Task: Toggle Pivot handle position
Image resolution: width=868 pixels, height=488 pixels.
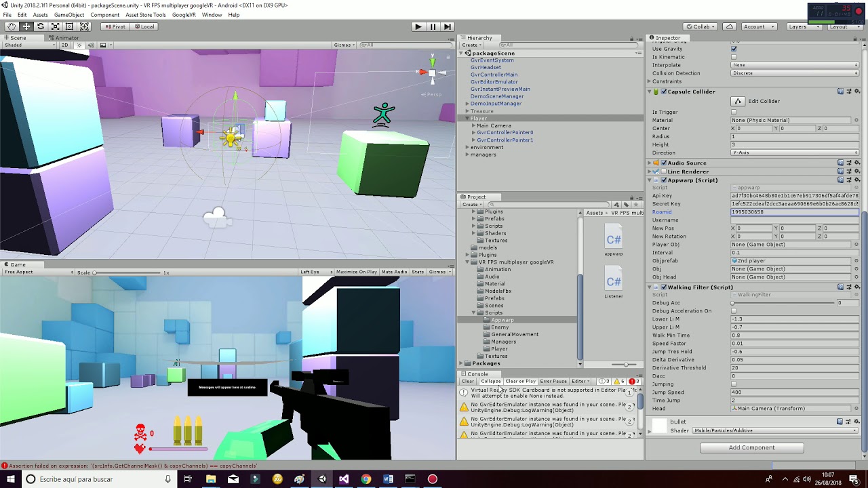Action: 115,26
